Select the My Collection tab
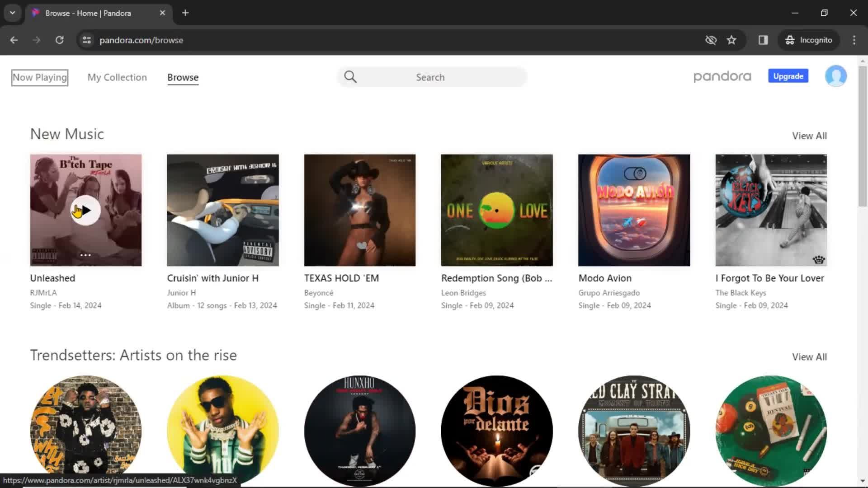Image resolution: width=868 pixels, height=488 pixels. [117, 77]
